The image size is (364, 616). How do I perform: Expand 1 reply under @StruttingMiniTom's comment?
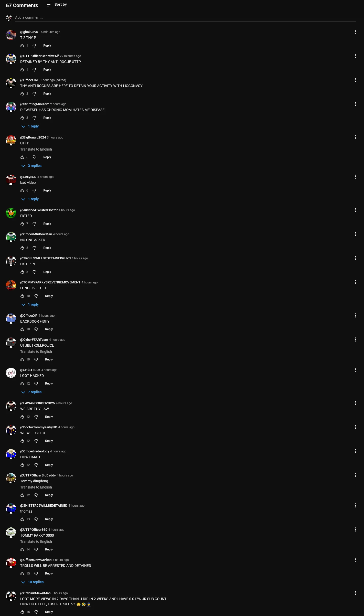coord(30,126)
